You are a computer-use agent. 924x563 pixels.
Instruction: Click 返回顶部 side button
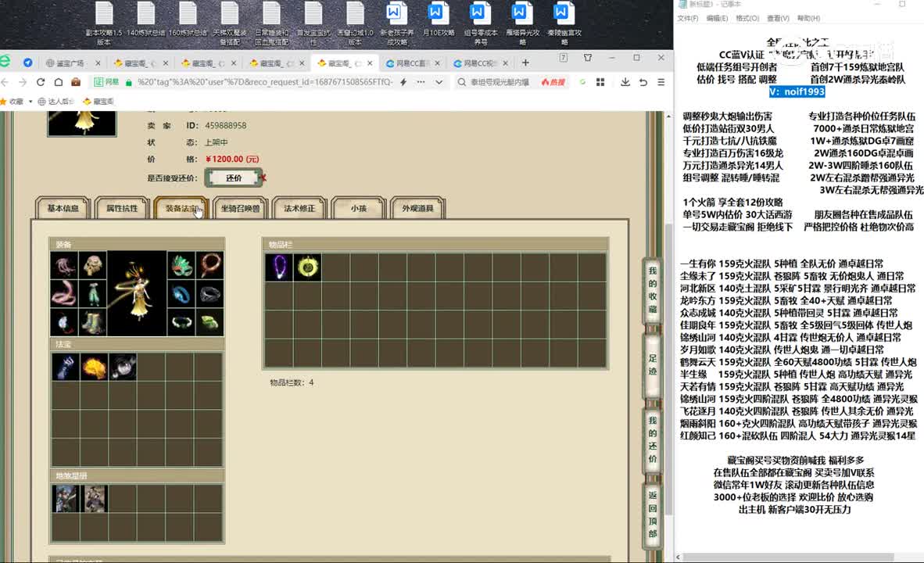pos(652,514)
